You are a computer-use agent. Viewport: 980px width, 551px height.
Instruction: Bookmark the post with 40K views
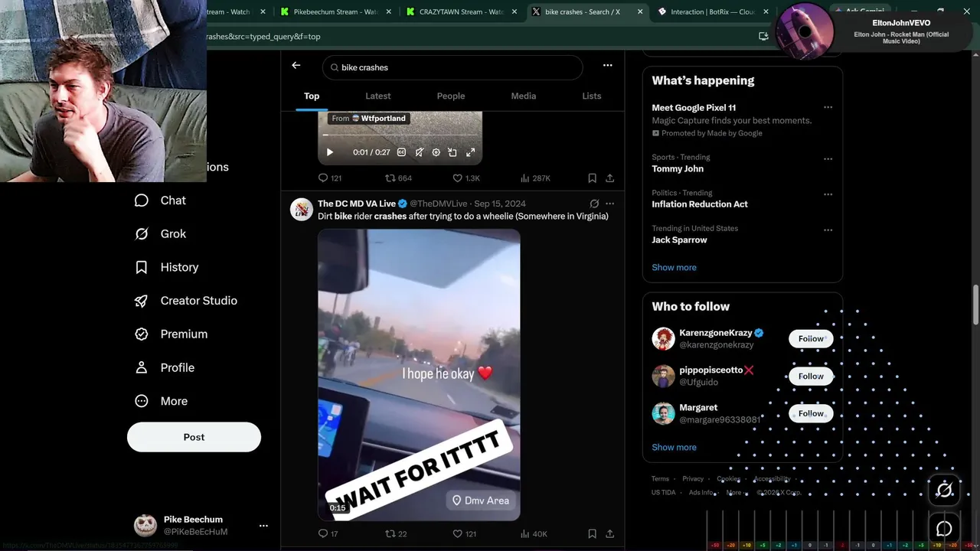[592, 533]
